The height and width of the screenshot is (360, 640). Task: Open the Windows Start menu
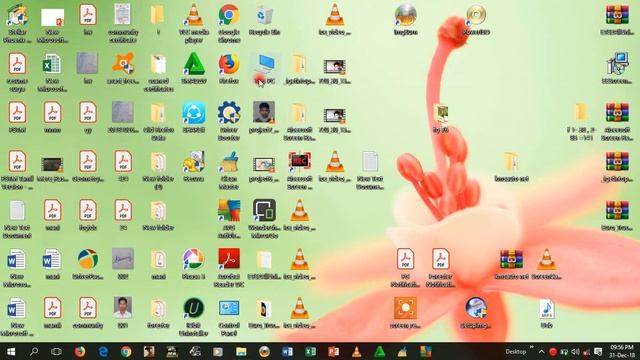pos(11,351)
